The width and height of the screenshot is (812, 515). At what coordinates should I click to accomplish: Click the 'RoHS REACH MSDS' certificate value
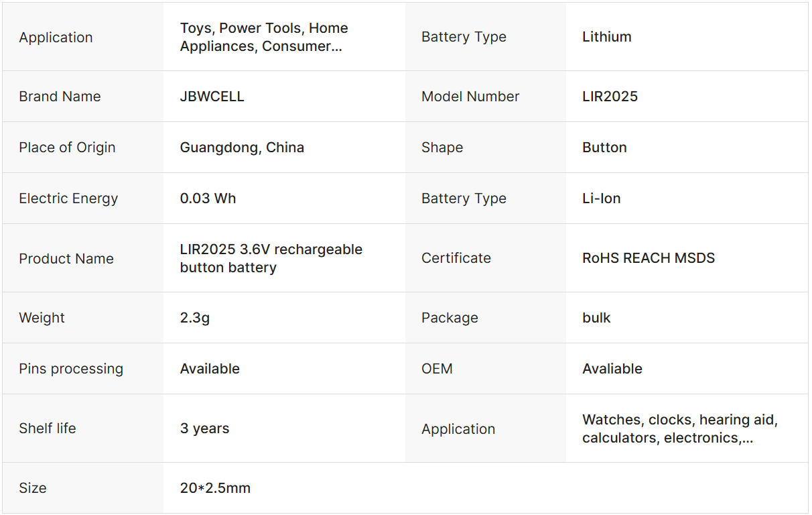[x=648, y=258]
